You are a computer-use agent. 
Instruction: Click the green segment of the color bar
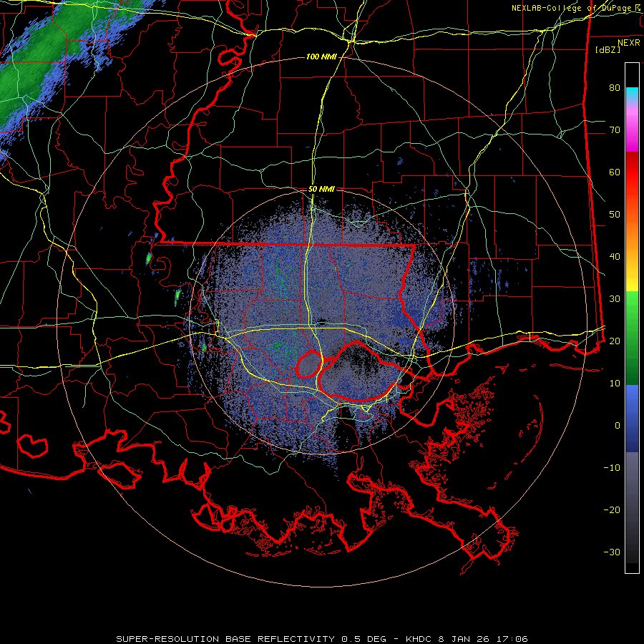pyautogui.click(x=632, y=338)
